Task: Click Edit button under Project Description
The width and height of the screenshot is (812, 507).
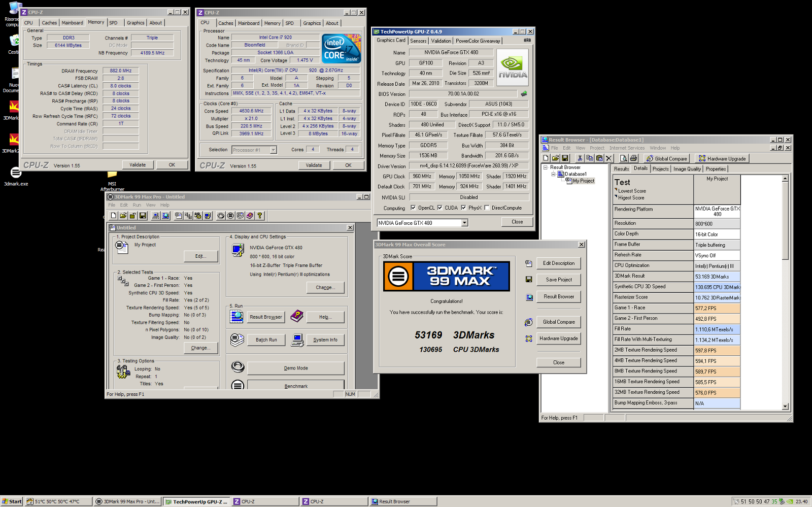Action: point(200,256)
